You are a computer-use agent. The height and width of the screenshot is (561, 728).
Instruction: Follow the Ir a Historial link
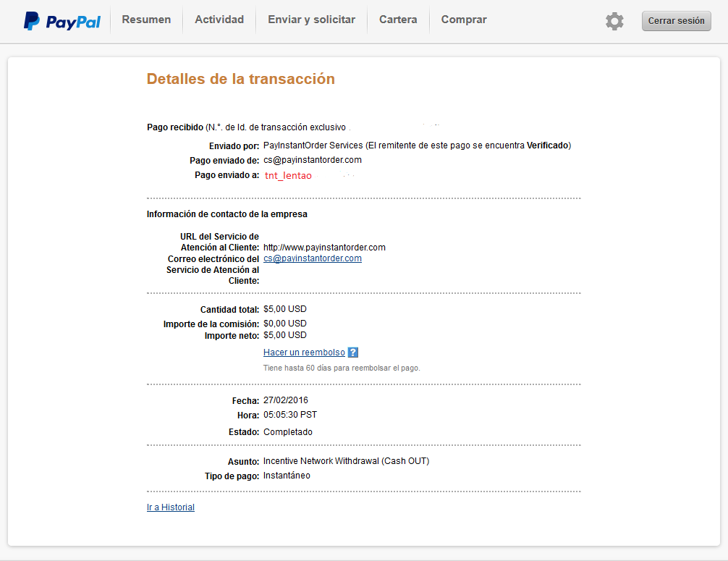171,507
